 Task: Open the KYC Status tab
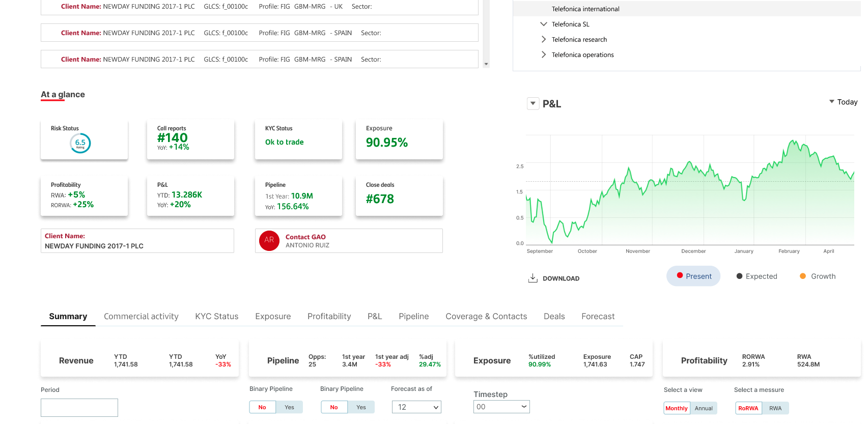[x=217, y=316]
